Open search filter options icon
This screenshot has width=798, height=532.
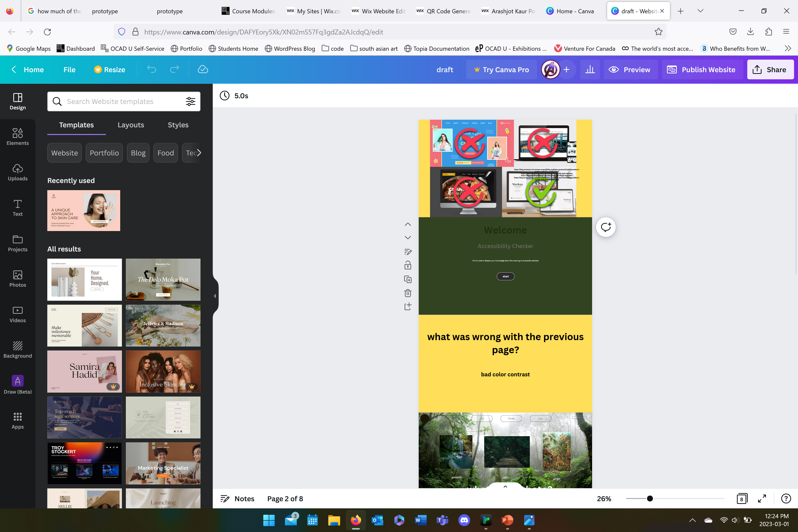[x=190, y=101]
